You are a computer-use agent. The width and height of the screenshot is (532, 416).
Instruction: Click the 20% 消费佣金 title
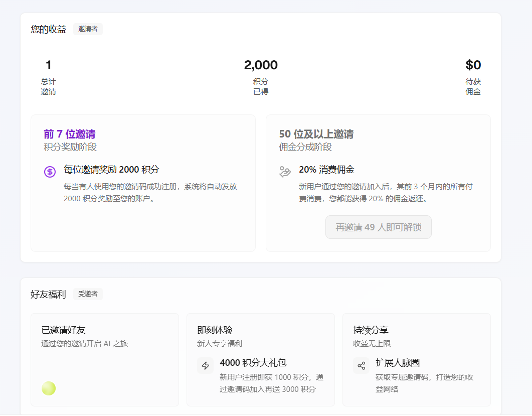pos(326,170)
